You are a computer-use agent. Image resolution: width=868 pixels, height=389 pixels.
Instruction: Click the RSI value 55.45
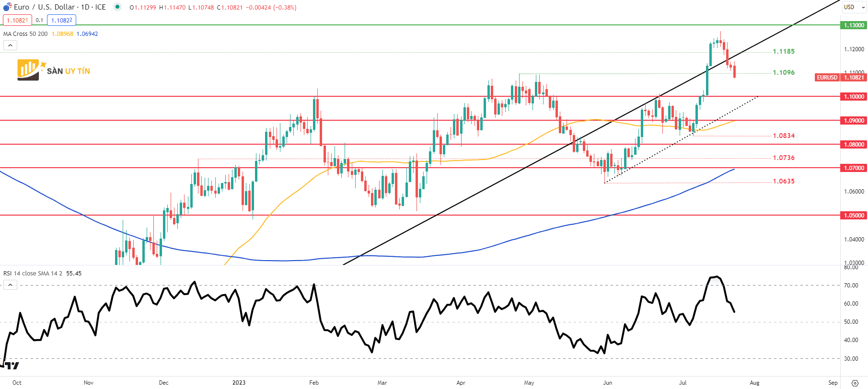(x=74, y=274)
